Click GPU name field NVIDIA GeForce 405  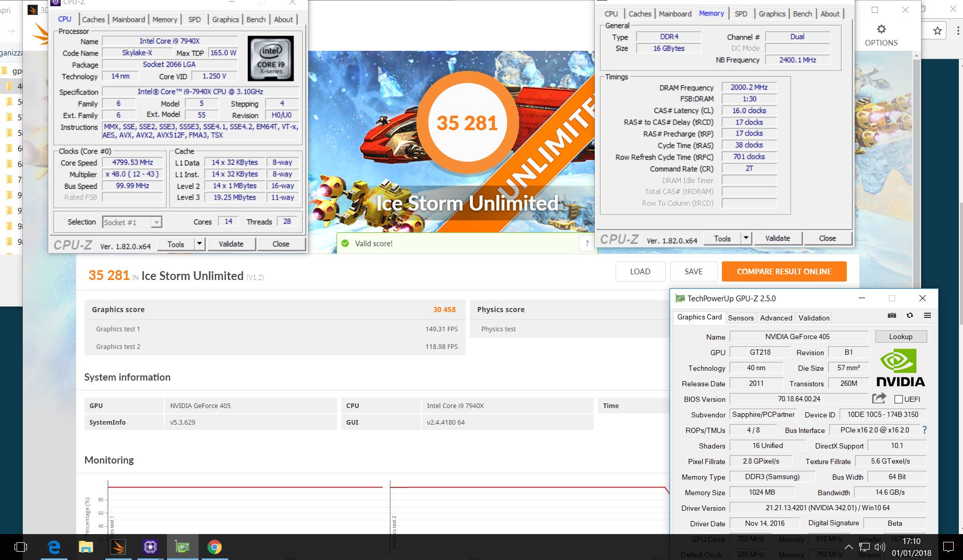coord(799,337)
